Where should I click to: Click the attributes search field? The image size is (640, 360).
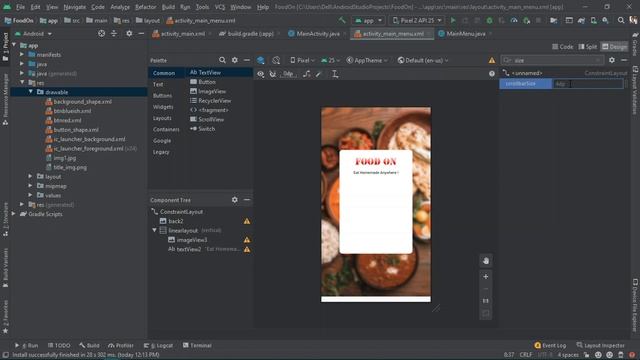[x=552, y=60]
